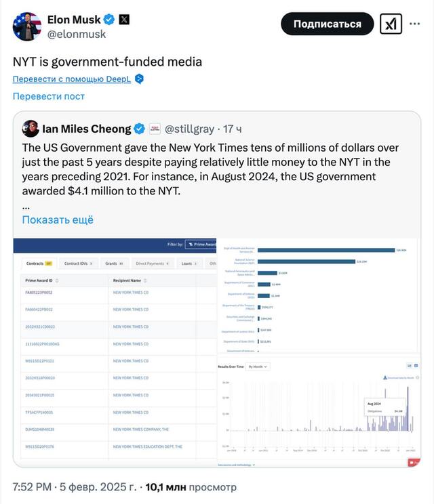
Task: Click Ian Miles Cheong's avatar
Action: [31, 129]
